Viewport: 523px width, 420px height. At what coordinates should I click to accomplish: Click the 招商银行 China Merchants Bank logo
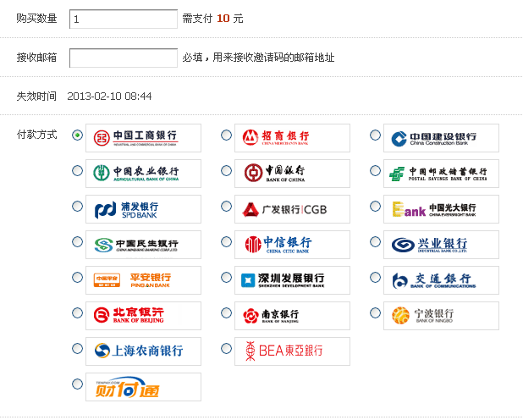(292, 138)
